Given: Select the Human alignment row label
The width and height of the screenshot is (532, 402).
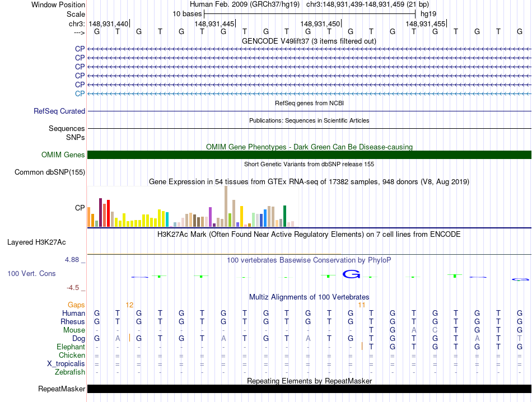Looking at the screenshot, I should [x=73, y=314].
